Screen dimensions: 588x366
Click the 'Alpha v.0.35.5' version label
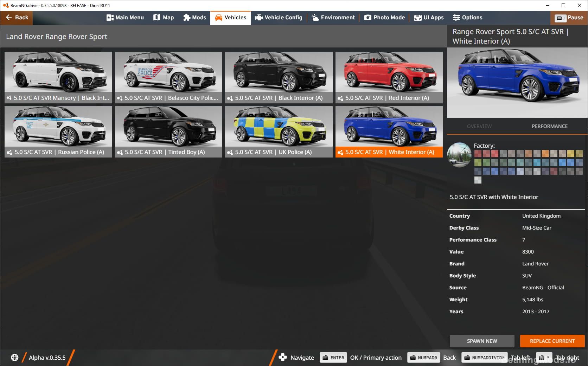click(47, 358)
